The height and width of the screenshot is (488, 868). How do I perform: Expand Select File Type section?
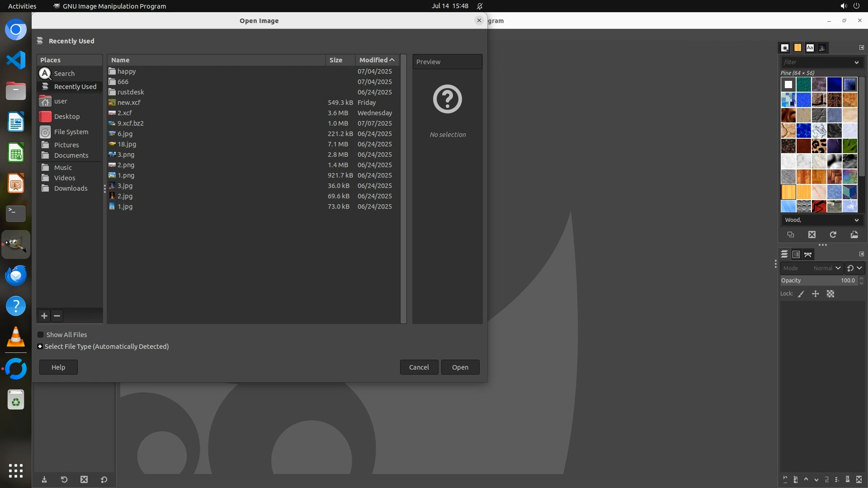(x=40, y=347)
